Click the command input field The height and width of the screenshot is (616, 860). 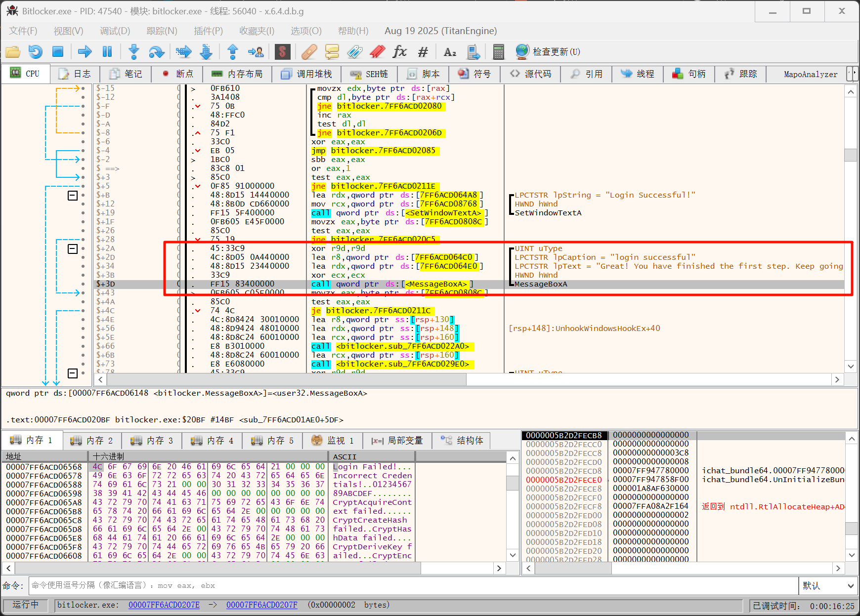point(413,586)
